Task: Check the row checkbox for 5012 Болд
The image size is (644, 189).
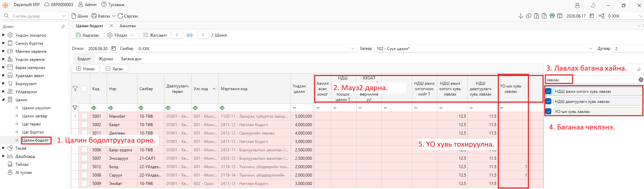Action: pyautogui.click(x=84, y=166)
